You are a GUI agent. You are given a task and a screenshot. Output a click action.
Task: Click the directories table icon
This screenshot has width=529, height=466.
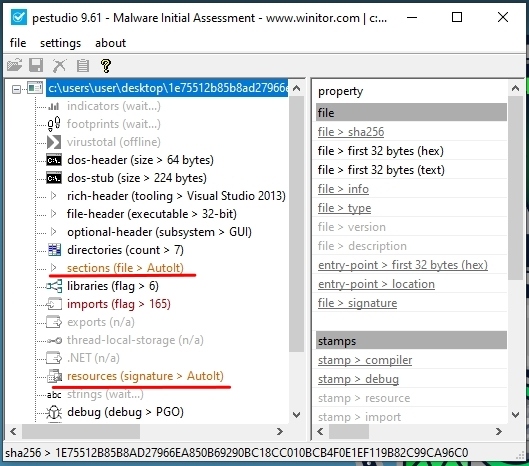point(54,250)
